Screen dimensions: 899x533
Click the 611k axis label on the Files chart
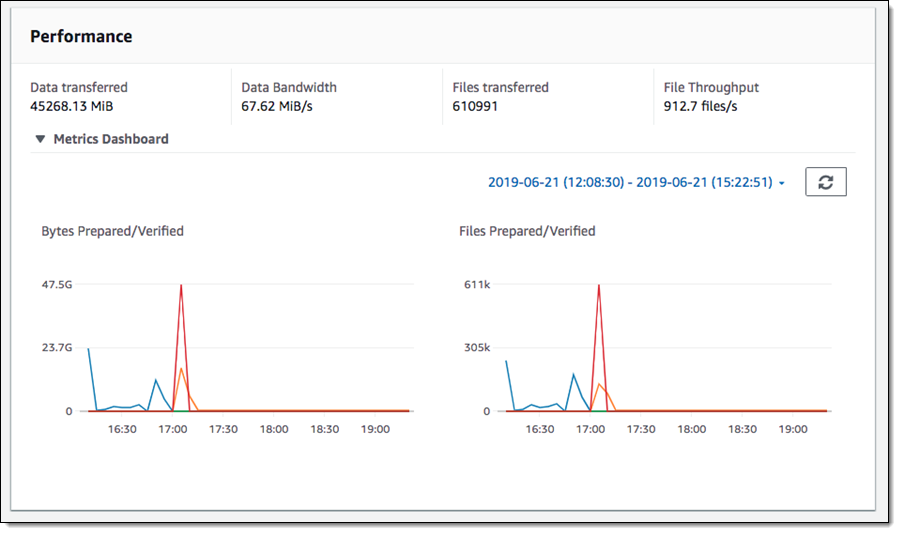pyautogui.click(x=475, y=285)
